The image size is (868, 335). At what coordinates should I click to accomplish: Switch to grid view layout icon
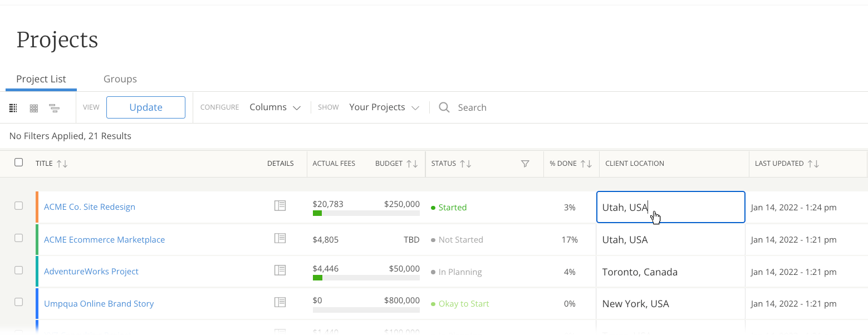tap(34, 108)
